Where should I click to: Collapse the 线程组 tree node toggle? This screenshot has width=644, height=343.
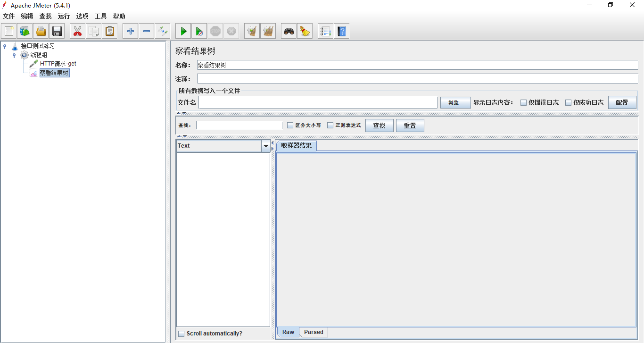click(x=14, y=55)
